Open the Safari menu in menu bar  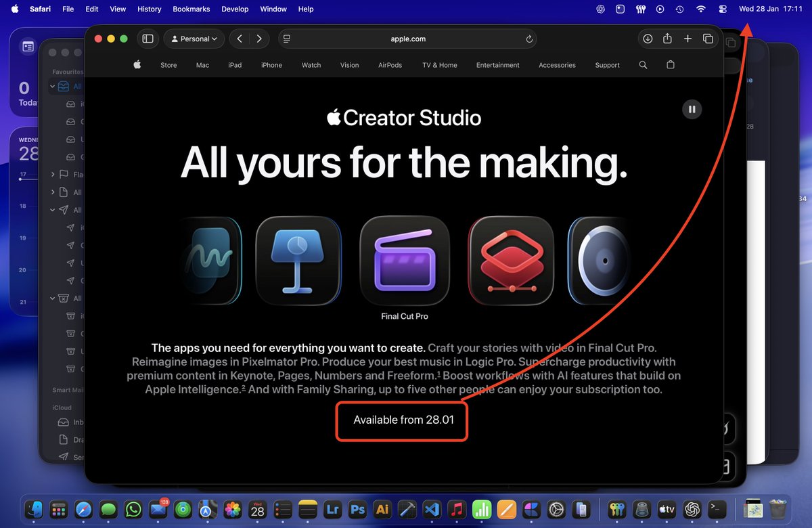[x=39, y=9]
